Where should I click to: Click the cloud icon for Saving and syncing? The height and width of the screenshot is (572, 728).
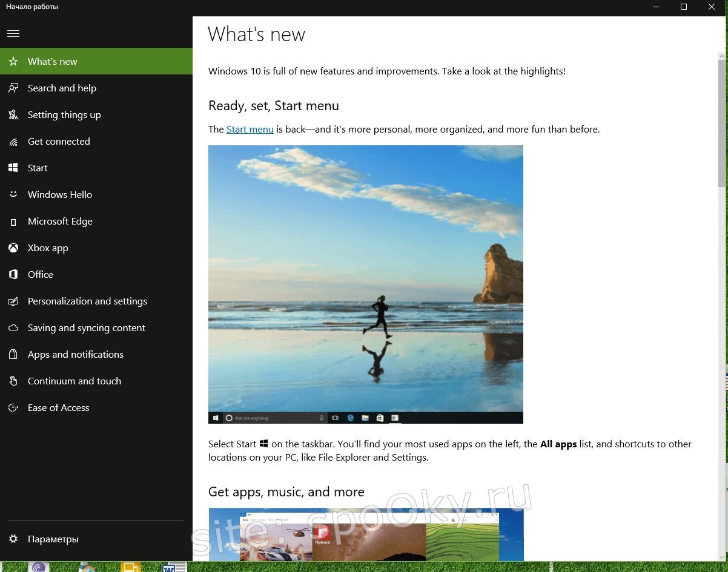tap(13, 327)
